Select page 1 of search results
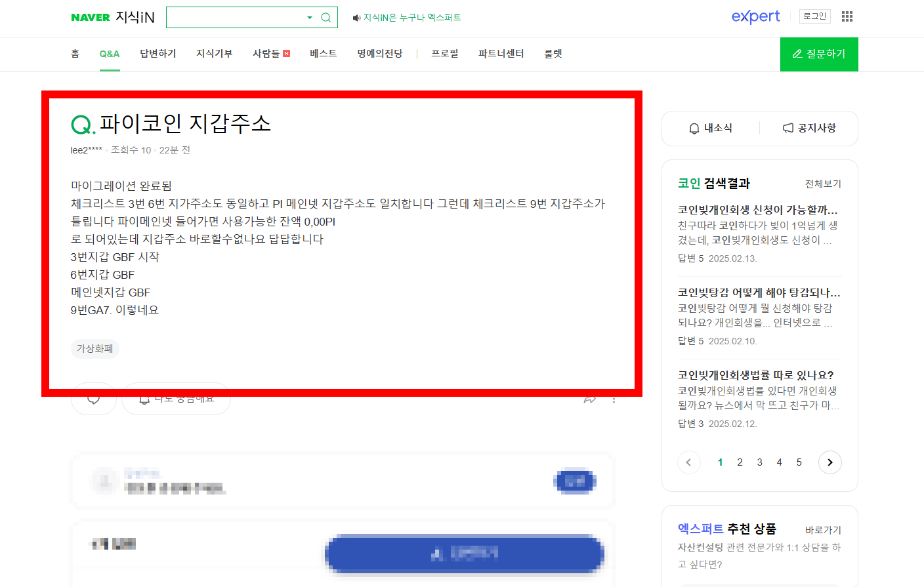This screenshot has height=587, width=924. [x=720, y=462]
